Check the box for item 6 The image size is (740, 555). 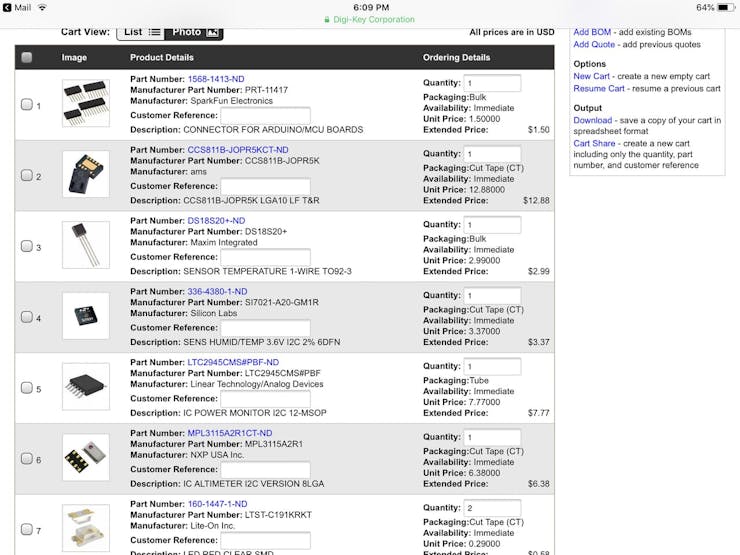click(27, 458)
